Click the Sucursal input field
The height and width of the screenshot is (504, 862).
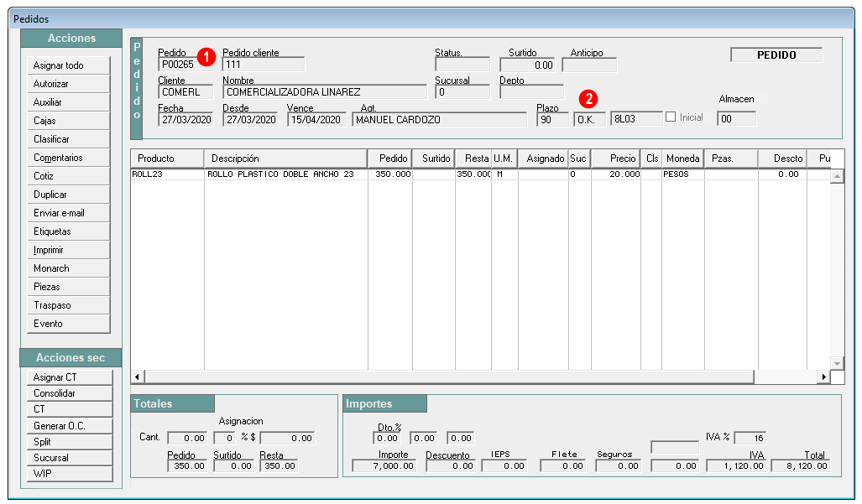[462, 92]
